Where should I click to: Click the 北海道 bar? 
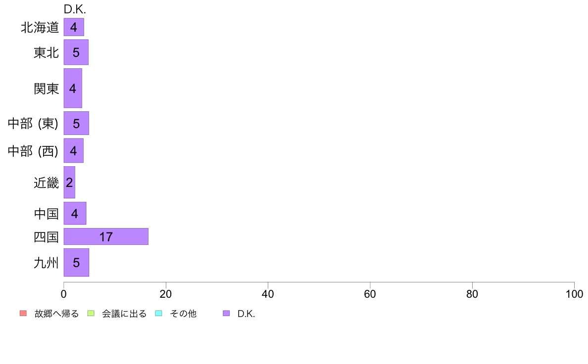coord(74,27)
